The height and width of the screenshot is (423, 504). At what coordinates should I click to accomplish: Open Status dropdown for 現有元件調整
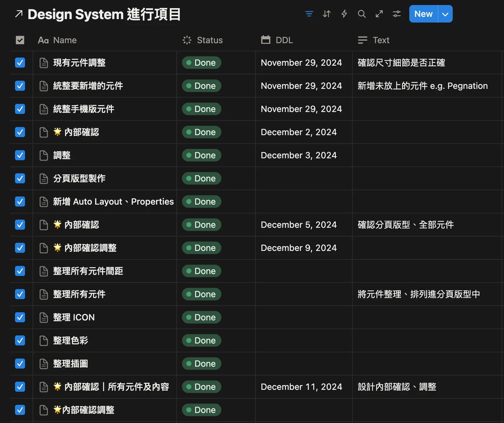click(202, 63)
